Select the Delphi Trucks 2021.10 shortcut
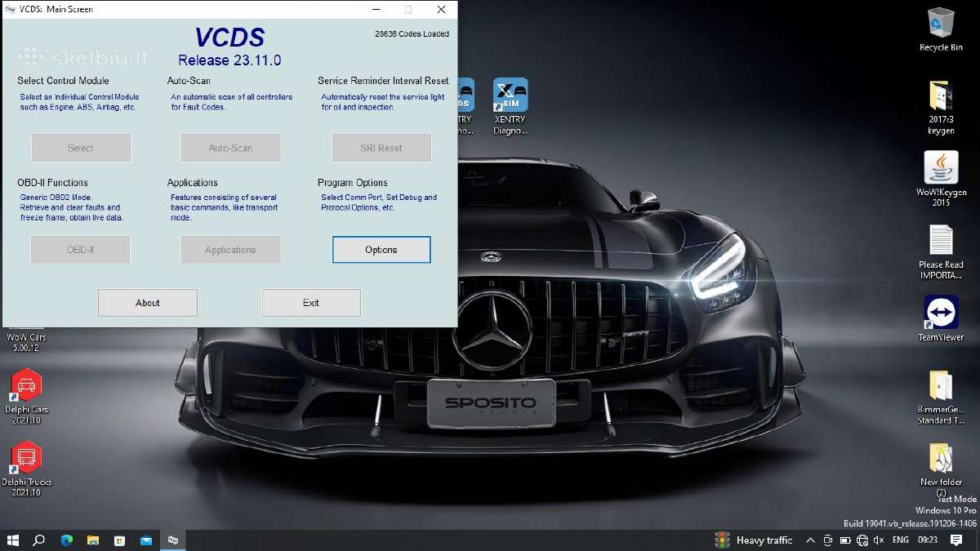The image size is (980, 551). tap(26, 469)
